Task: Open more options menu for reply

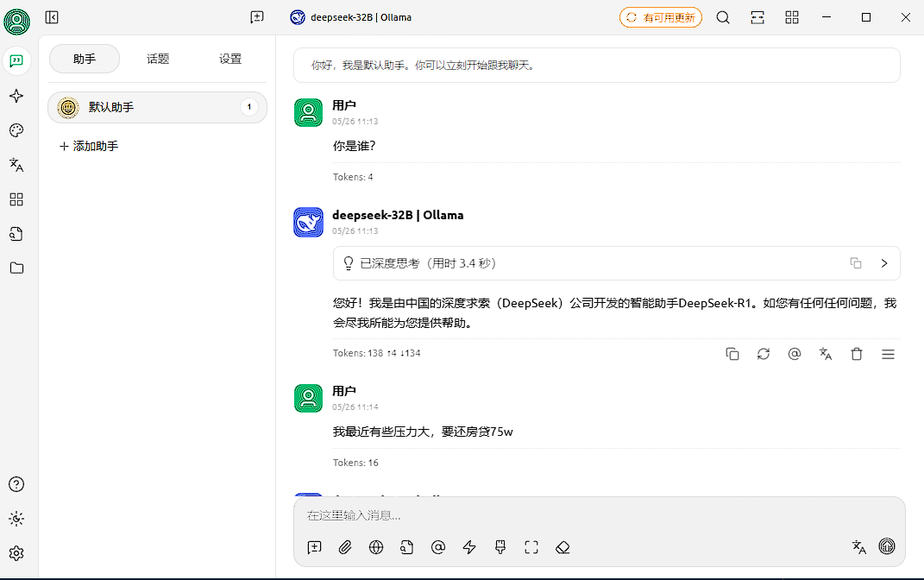Action: click(x=888, y=354)
